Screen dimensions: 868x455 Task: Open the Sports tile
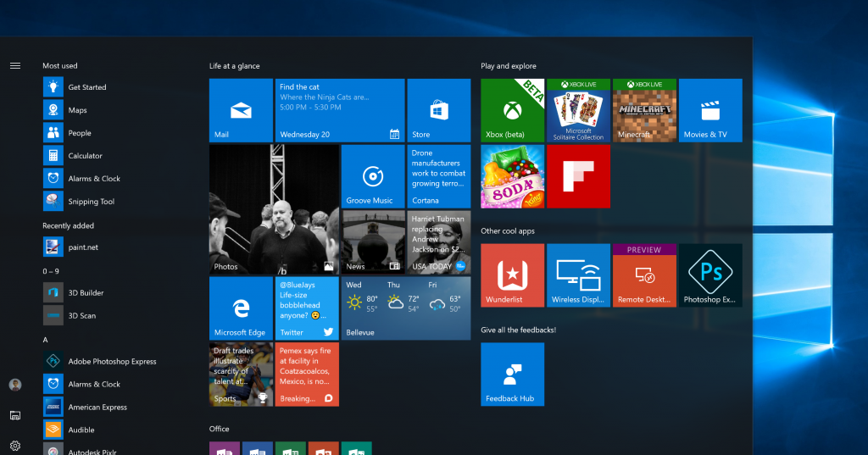pyautogui.click(x=241, y=375)
